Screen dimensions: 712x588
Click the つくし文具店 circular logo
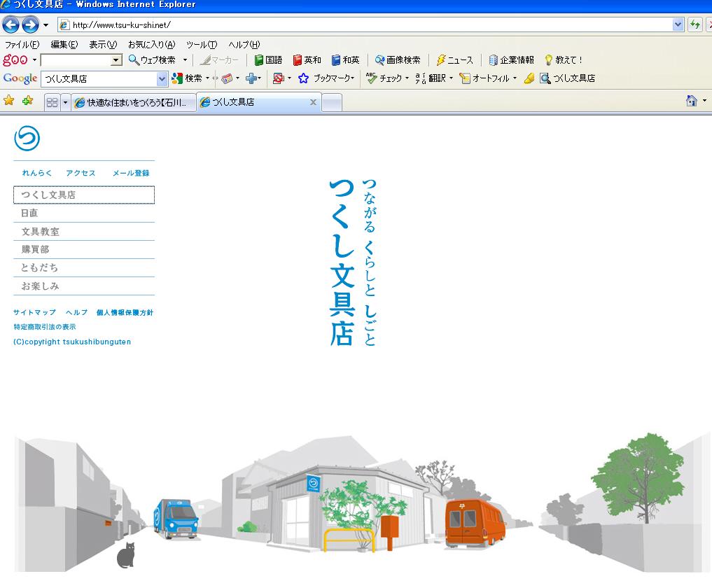(27, 139)
